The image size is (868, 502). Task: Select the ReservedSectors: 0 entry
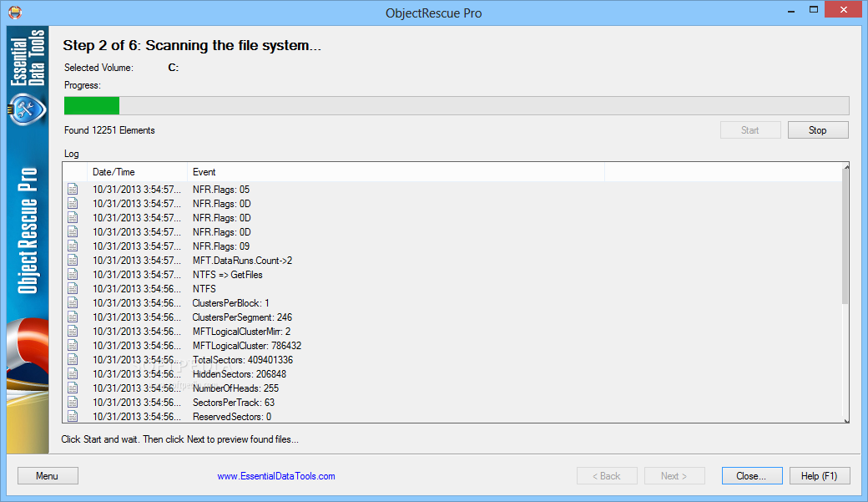pyautogui.click(x=232, y=416)
